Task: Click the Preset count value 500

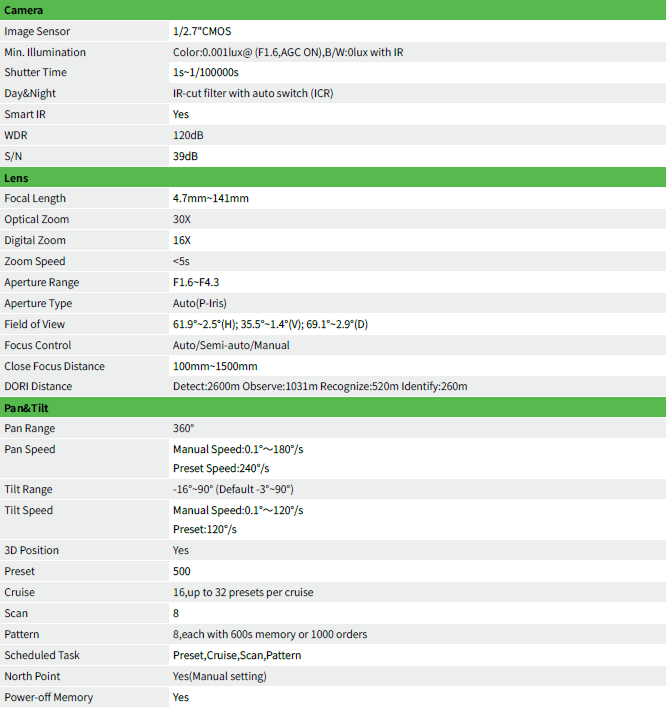Action: [181, 571]
